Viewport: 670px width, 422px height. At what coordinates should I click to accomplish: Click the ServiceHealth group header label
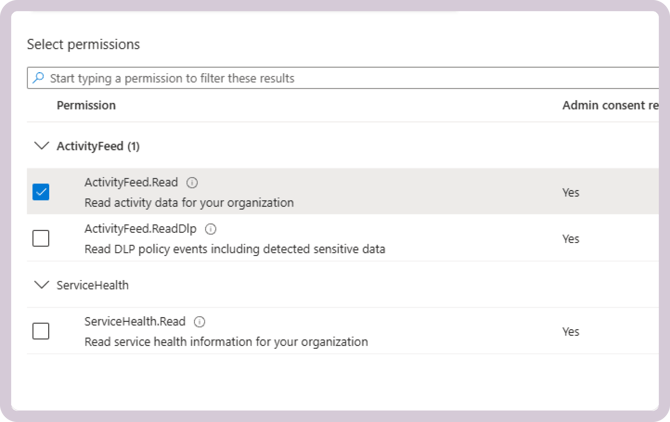[x=92, y=285]
